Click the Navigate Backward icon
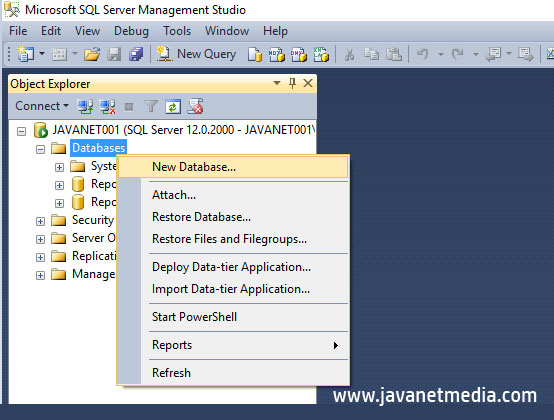Viewport: 554px width, 420px height. pyautogui.click(x=494, y=54)
